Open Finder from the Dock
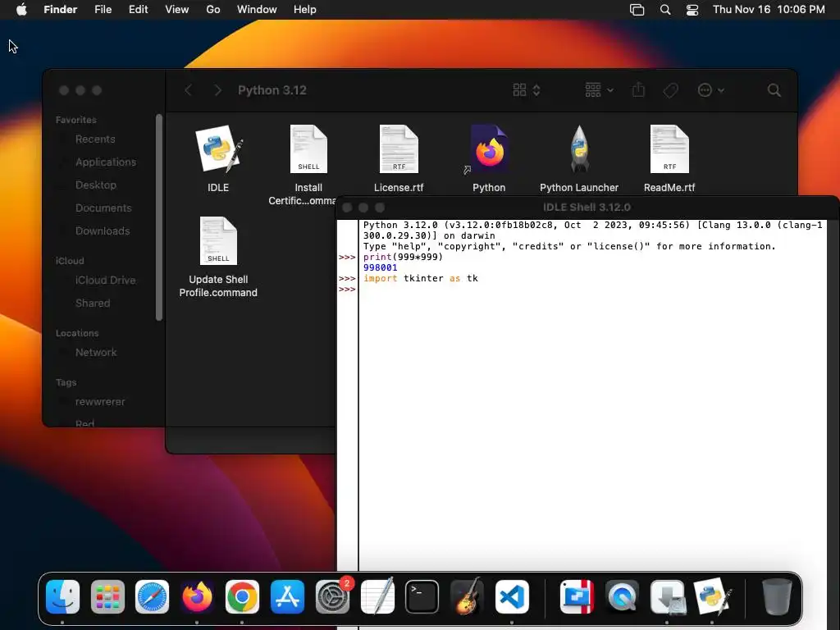Viewport: 840px width, 630px height. (62, 597)
